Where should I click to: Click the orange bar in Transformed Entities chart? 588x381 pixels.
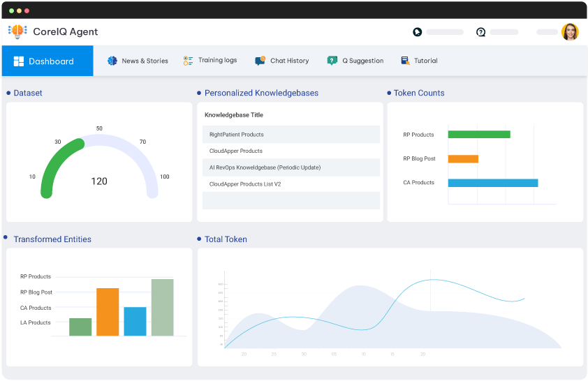click(x=108, y=312)
